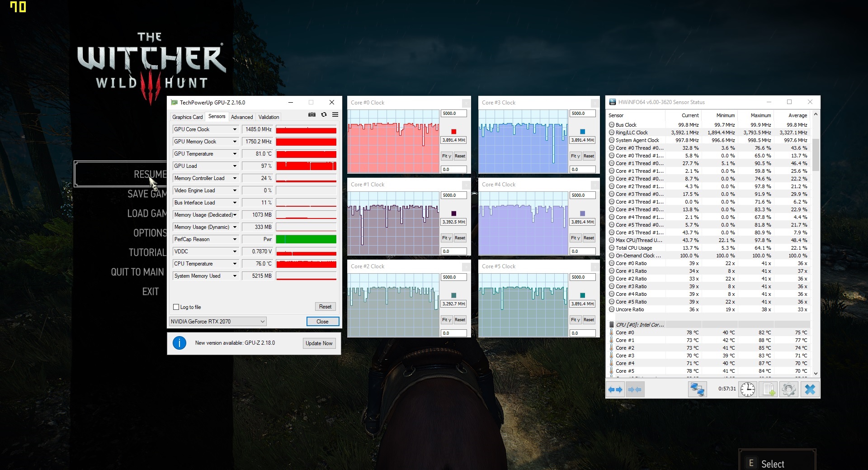
Task: Open GPU Temperature sensor dropdown
Action: (235, 154)
